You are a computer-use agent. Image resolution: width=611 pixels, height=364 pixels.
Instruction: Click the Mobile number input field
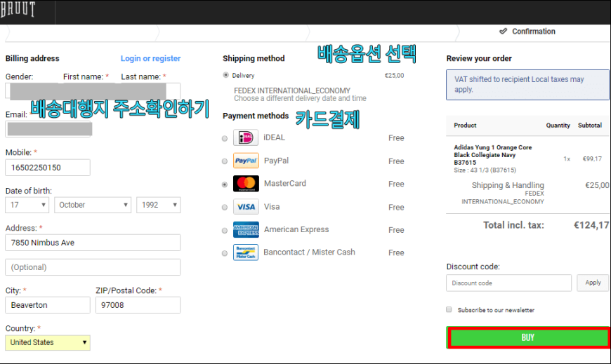coord(48,168)
